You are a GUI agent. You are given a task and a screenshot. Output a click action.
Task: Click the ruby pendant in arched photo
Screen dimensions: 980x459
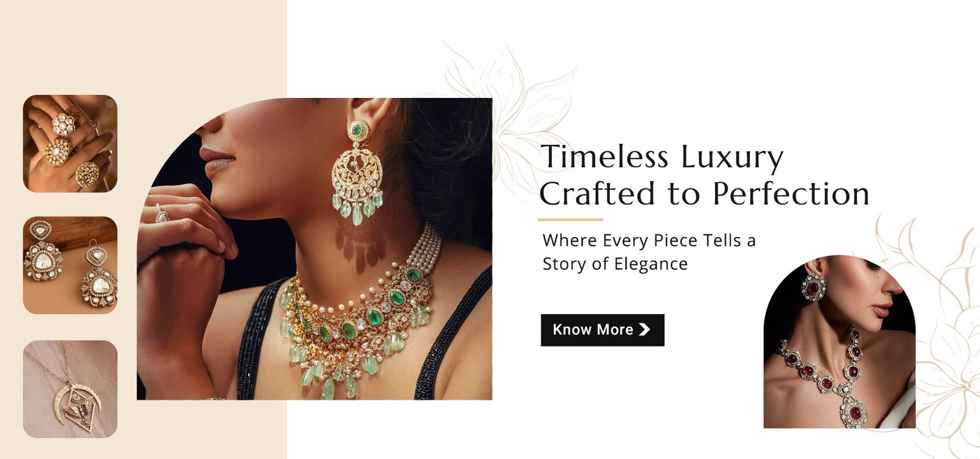click(x=853, y=410)
